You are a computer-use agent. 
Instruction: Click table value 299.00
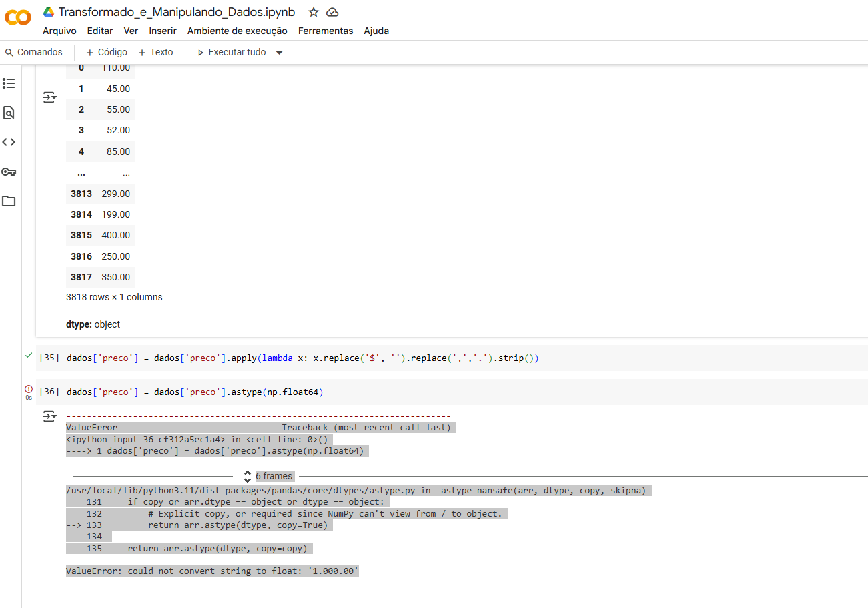116,194
